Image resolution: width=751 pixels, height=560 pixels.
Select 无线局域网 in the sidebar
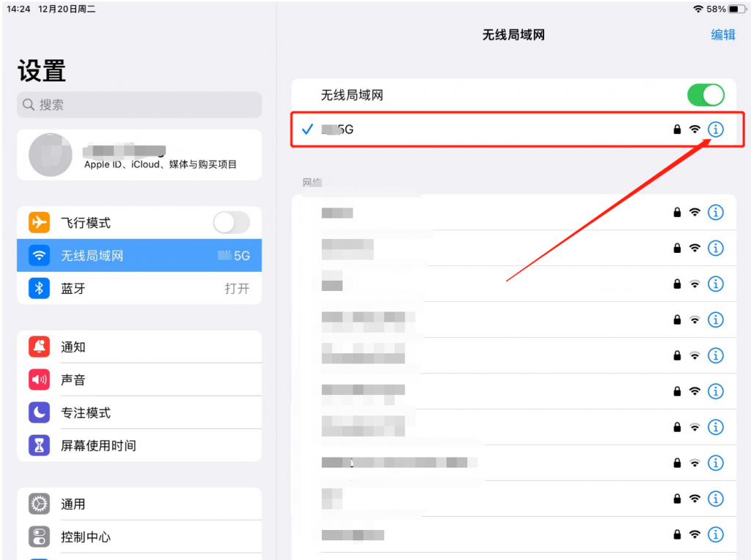[139, 256]
